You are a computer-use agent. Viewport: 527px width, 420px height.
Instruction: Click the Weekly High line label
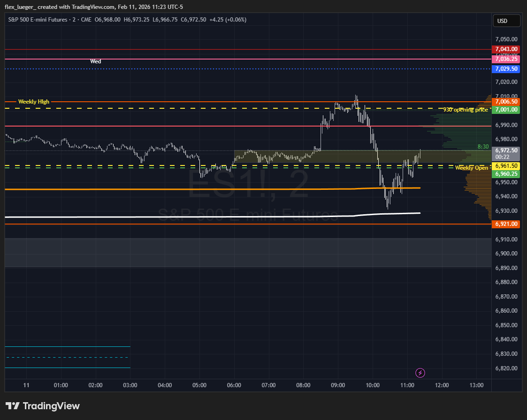tap(33, 102)
